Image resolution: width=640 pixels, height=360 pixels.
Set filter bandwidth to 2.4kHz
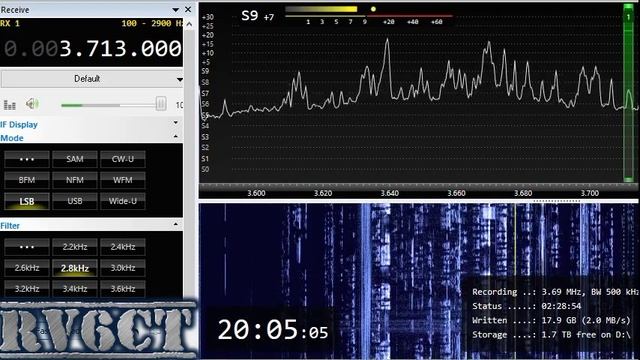(x=122, y=247)
